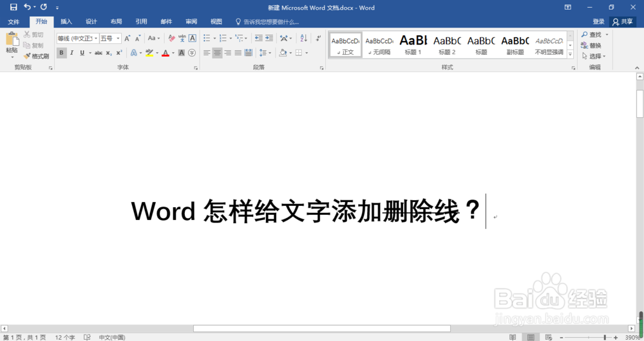The height and width of the screenshot is (341, 644).
Task: Open the 插入 (Insert) tab
Action: (x=66, y=22)
